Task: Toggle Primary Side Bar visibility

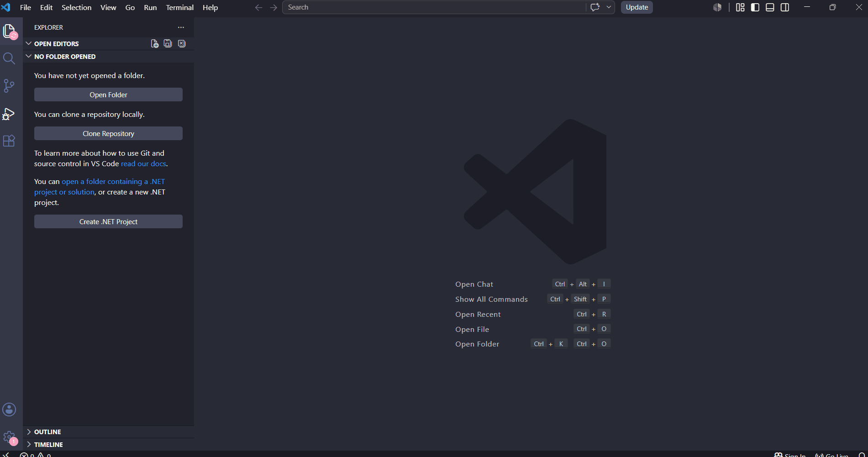Action: 755,7
